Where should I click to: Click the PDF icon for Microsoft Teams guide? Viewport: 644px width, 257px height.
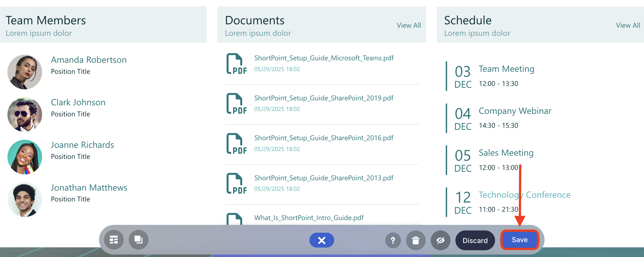236,63
